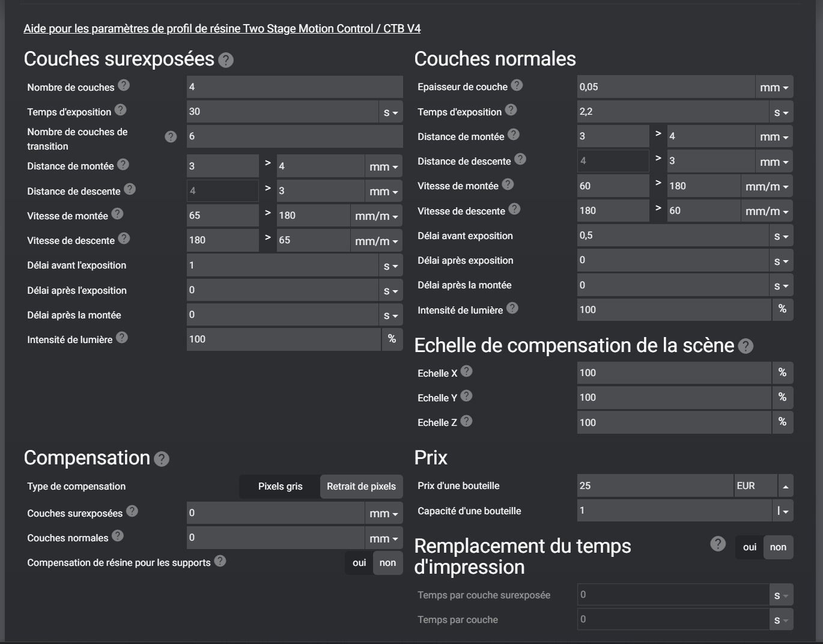Screen dimensions: 823x644
Task: Open EUR currency dropdown arrow
Action: coord(786,486)
